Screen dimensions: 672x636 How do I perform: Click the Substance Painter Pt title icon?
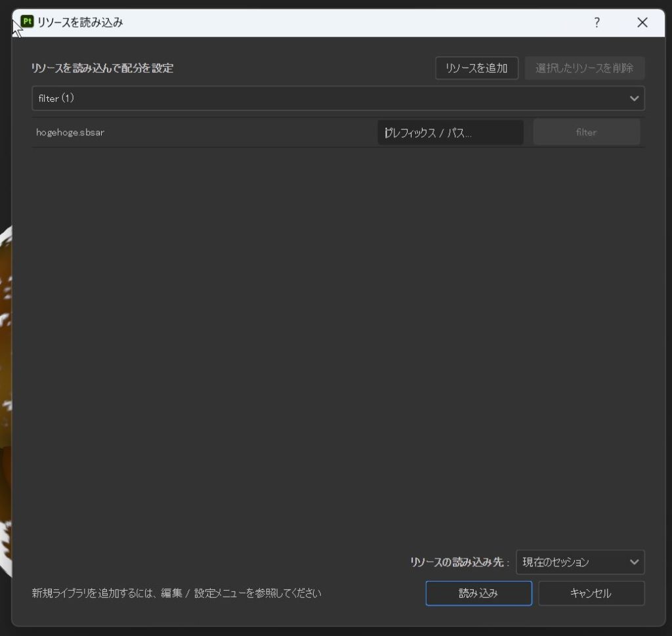pyautogui.click(x=27, y=22)
